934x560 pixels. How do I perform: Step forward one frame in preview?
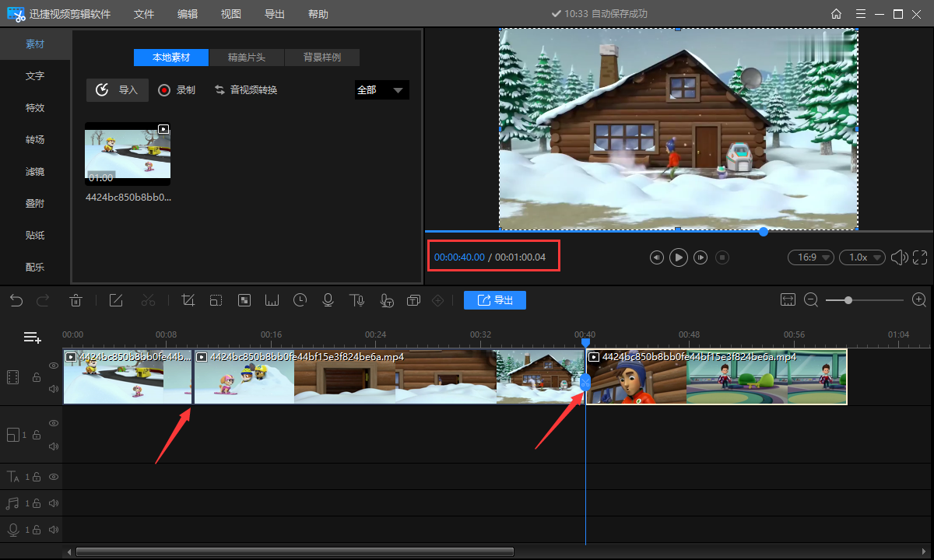coord(701,257)
